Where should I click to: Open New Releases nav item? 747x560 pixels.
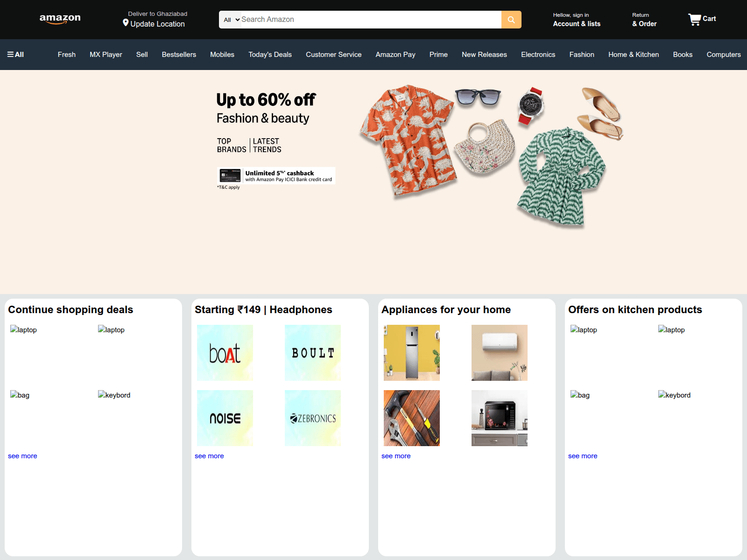[484, 55]
